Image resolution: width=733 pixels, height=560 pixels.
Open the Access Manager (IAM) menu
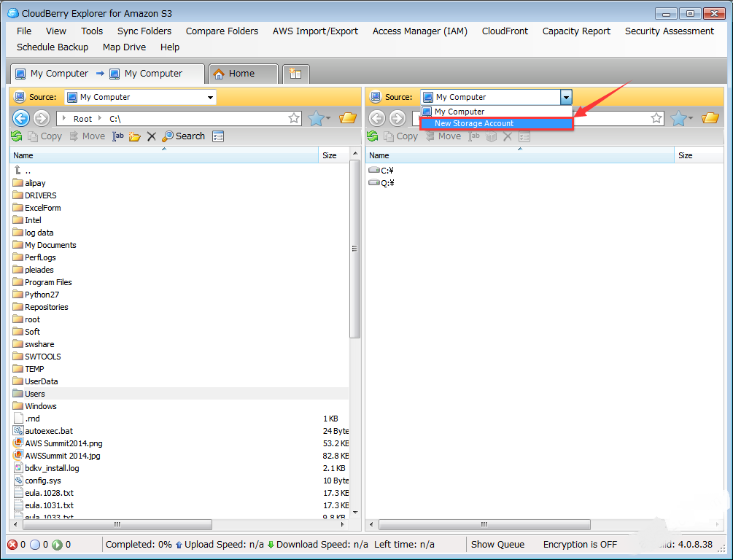tap(420, 31)
